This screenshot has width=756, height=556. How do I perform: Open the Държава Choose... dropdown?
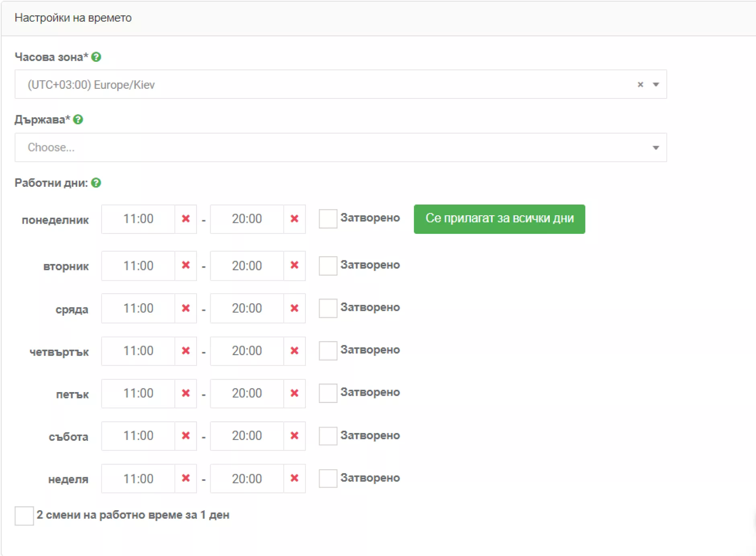341,147
